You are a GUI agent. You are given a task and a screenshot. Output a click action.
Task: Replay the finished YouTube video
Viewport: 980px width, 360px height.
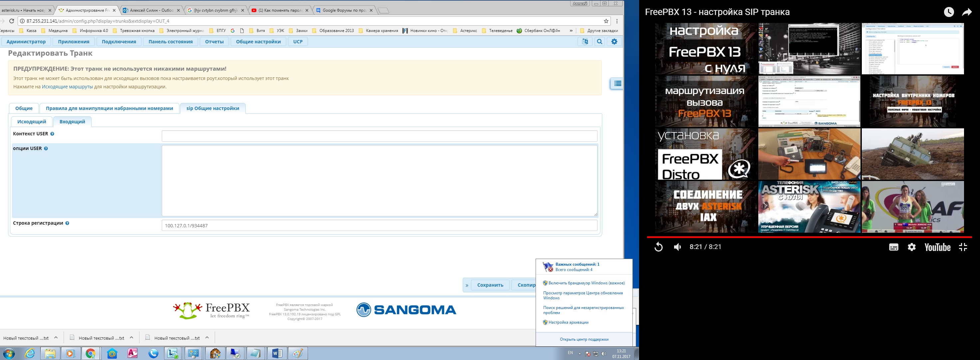[x=658, y=247]
